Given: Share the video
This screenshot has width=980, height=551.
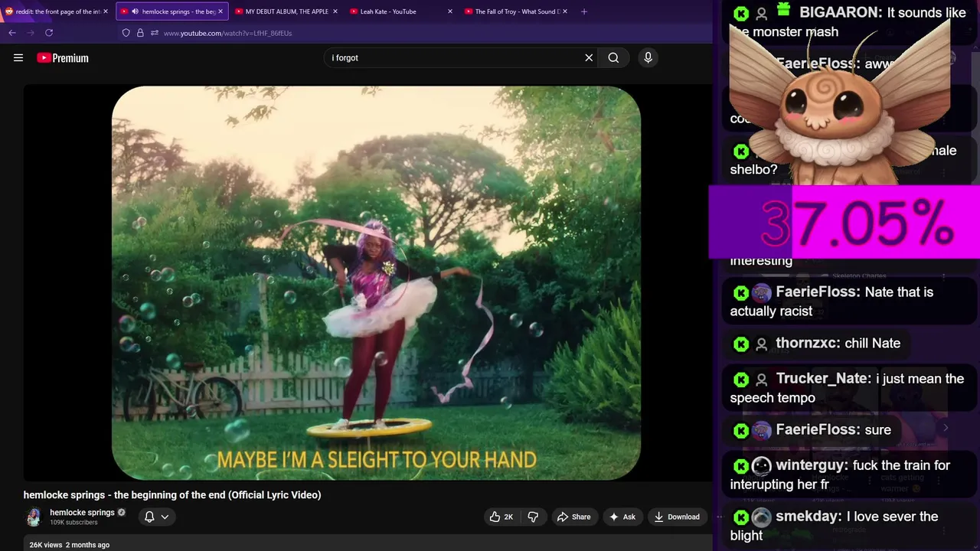Looking at the screenshot, I should pyautogui.click(x=573, y=517).
